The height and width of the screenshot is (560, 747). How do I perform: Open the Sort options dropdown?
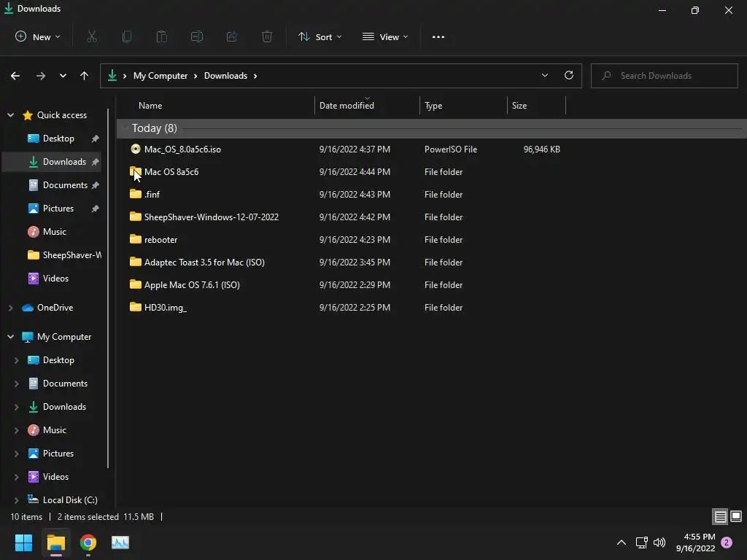point(320,36)
